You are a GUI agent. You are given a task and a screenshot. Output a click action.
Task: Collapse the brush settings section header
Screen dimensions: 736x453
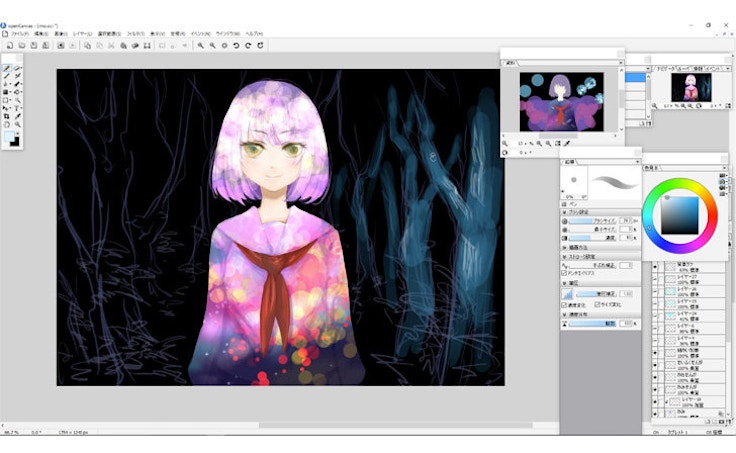point(566,212)
